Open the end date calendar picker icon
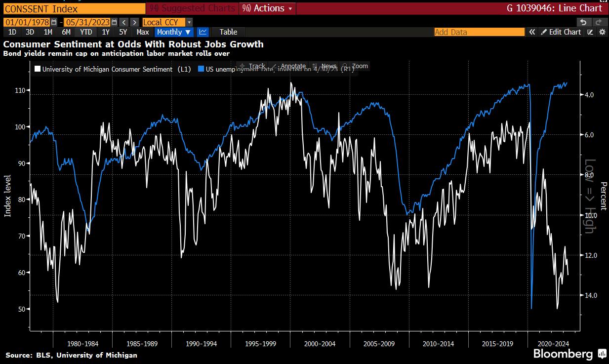The height and width of the screenshot is (364, 609). 115,22
